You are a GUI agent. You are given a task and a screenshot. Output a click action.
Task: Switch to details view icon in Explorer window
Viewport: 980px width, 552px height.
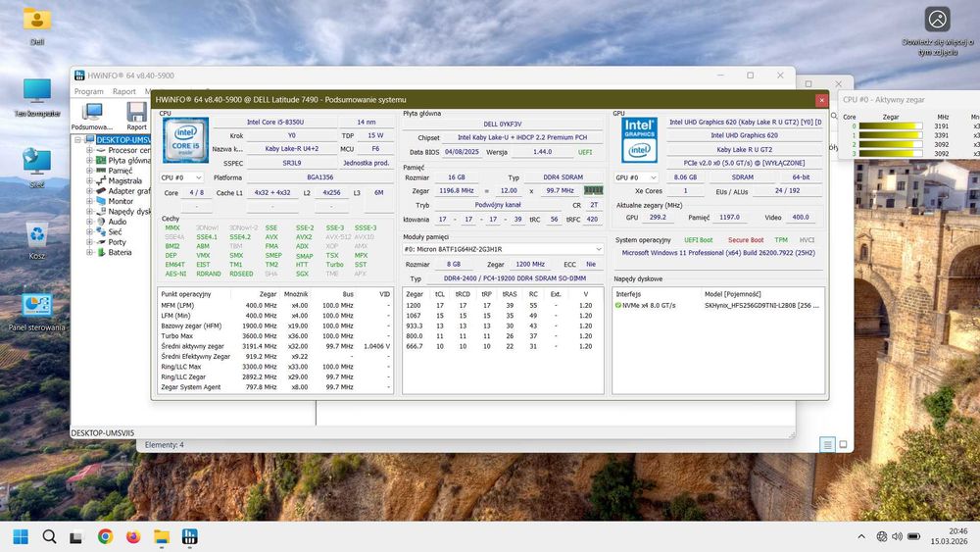pyautogui.click(x=827, y=444)
